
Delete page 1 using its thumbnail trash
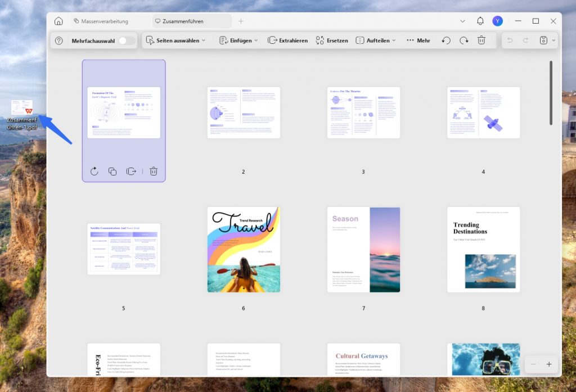(154, 171)
